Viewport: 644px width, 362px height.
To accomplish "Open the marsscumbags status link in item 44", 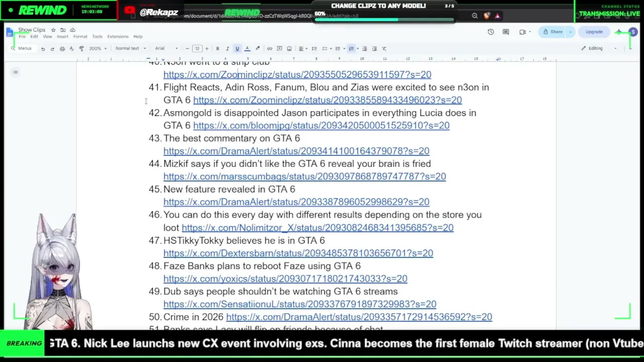I will click(x=304, y=176).
